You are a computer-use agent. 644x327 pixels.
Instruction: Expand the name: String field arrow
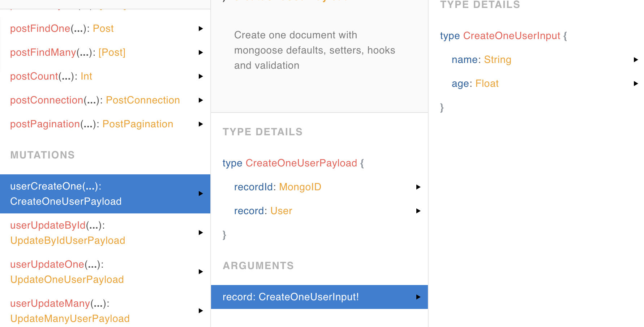tap(636, 60)
